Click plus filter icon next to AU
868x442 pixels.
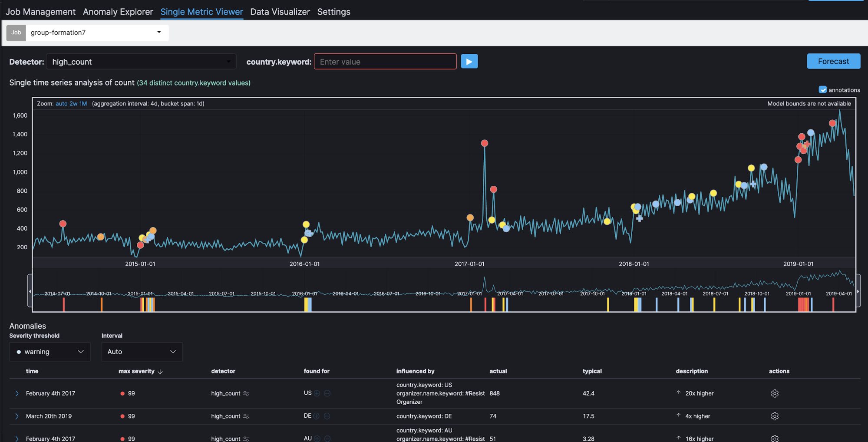click(317, 439)
